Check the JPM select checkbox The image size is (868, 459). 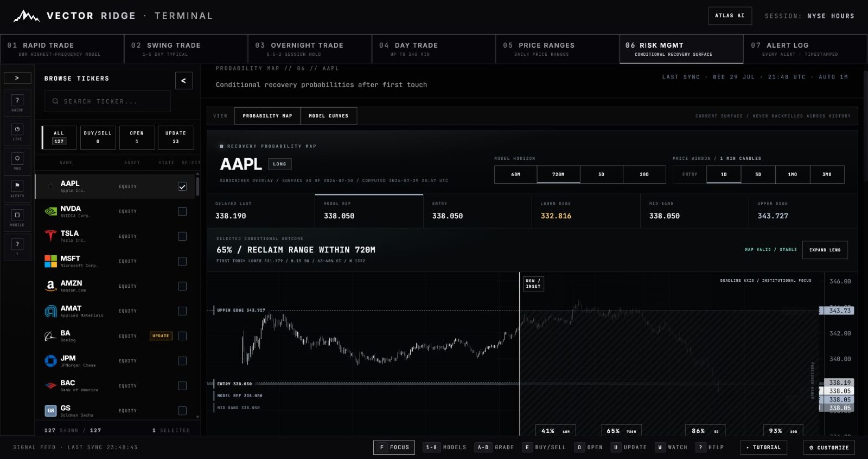pyautogui.click(x=182, y=361)
